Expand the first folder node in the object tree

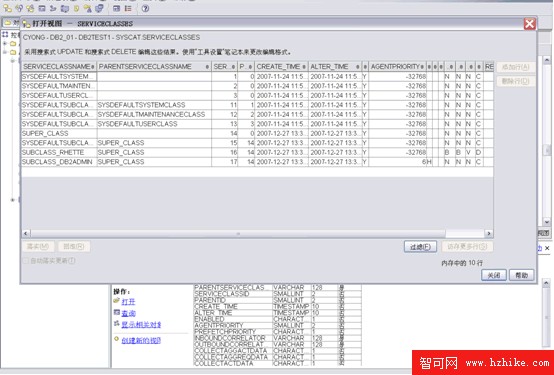[5, 43]
